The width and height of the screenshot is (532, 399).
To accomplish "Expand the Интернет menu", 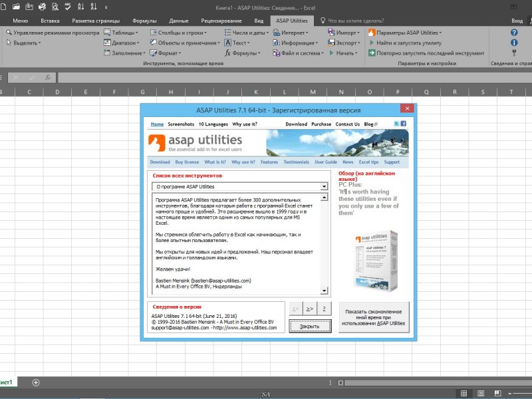I will (x=291, y=33).
